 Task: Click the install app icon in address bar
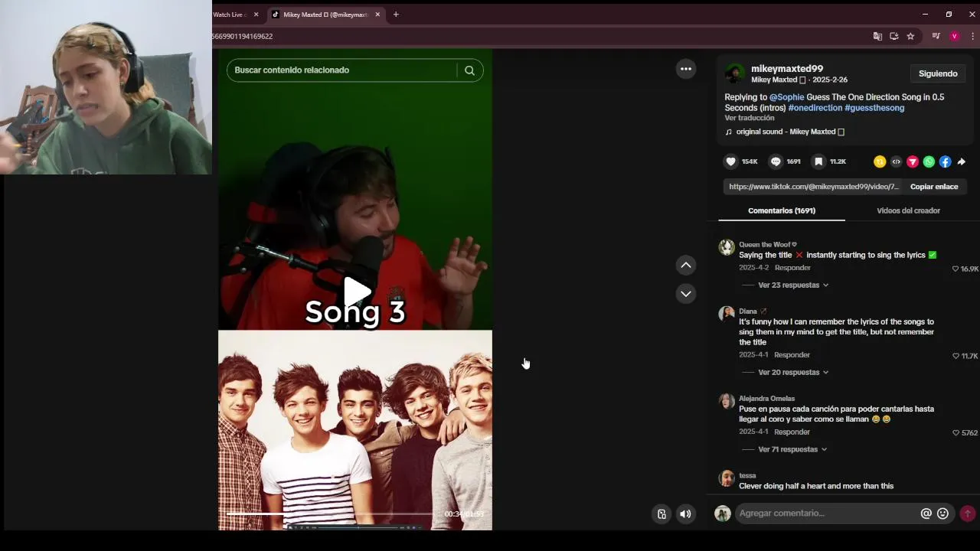893,36
